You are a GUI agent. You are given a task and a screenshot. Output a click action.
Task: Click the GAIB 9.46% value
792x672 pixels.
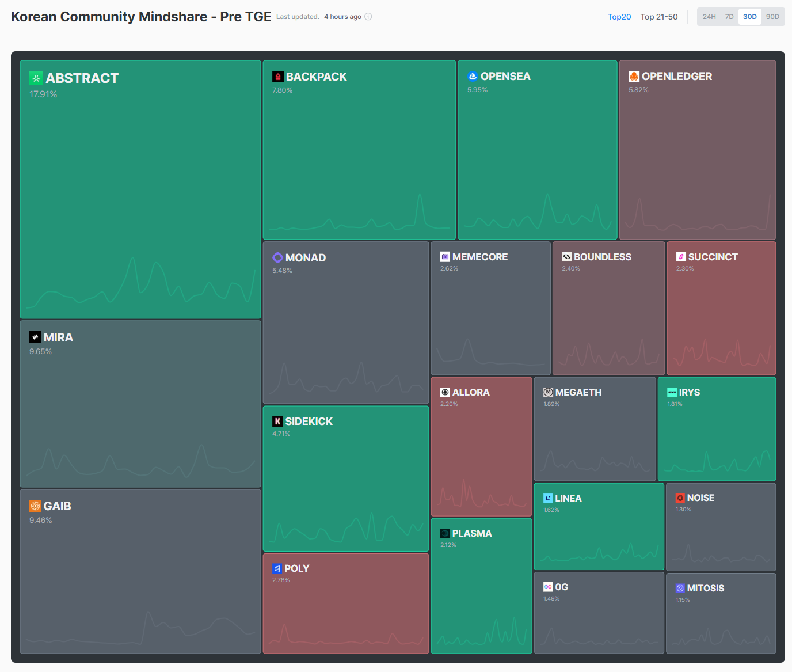pos(40,520)
